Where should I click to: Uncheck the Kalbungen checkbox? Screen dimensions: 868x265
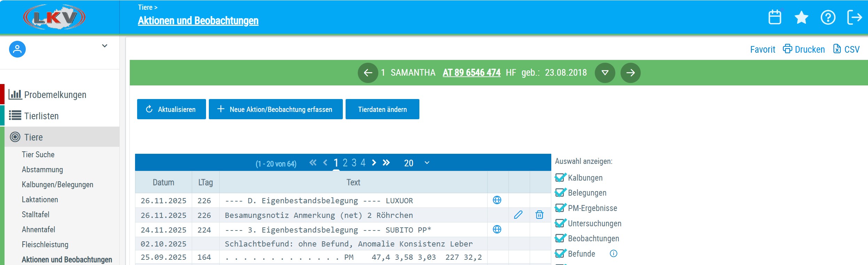tap(560, 178)
